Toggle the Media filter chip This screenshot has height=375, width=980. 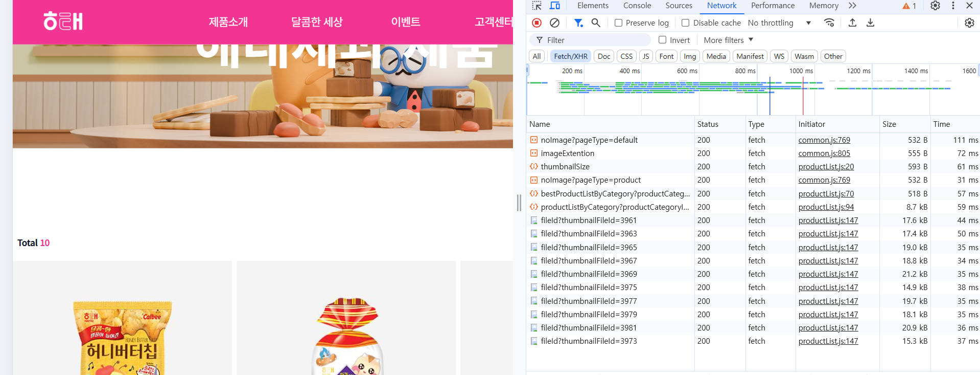[716, 56]
